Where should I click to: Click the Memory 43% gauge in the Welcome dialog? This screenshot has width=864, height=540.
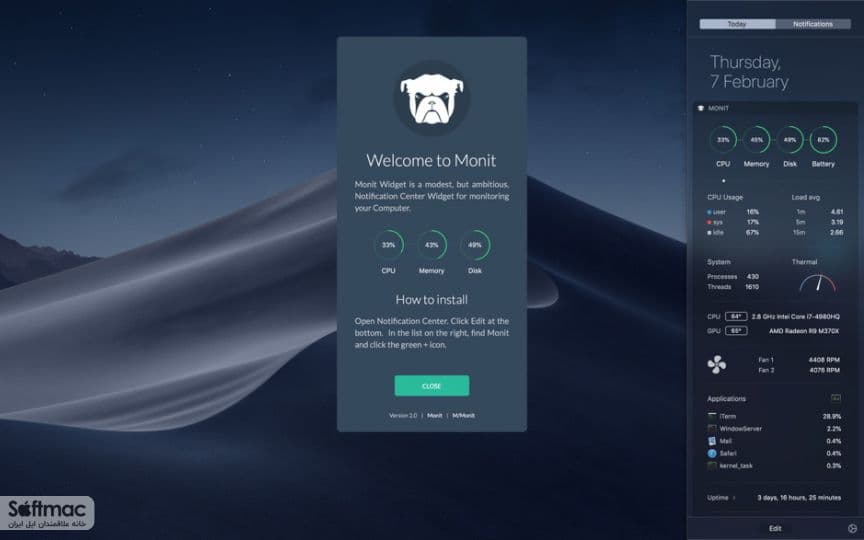431,245
